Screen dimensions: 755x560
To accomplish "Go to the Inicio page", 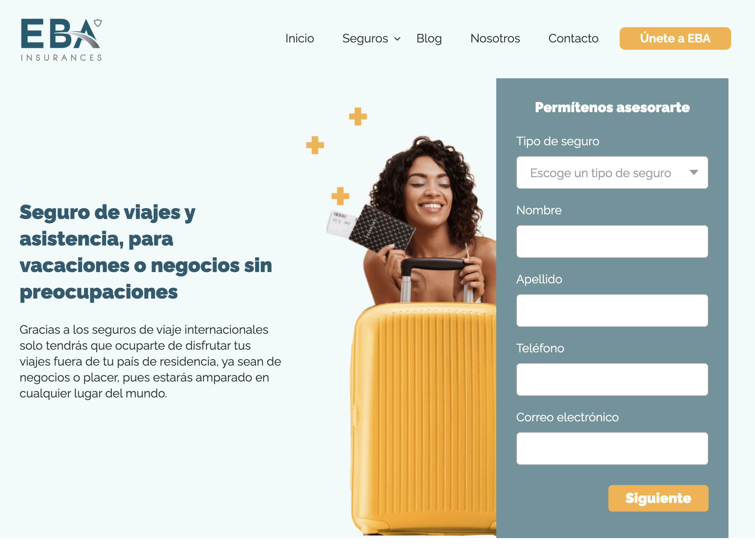I will click(x=300, y=38).
